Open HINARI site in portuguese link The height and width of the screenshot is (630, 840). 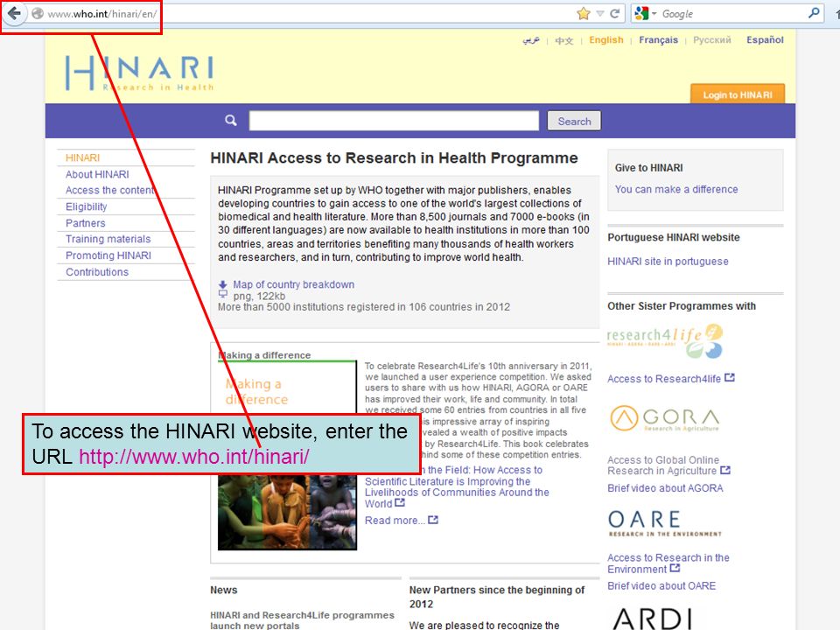(x=668, y=262)
